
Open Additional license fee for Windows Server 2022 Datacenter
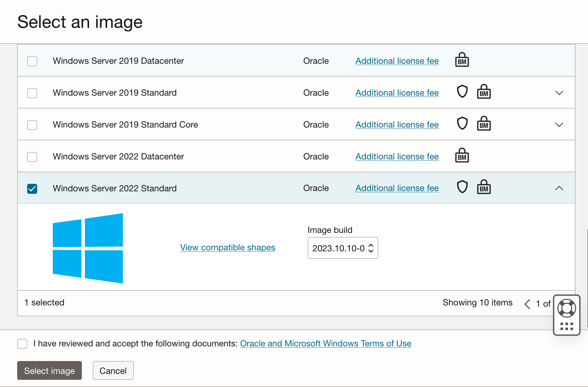point(397,156)
